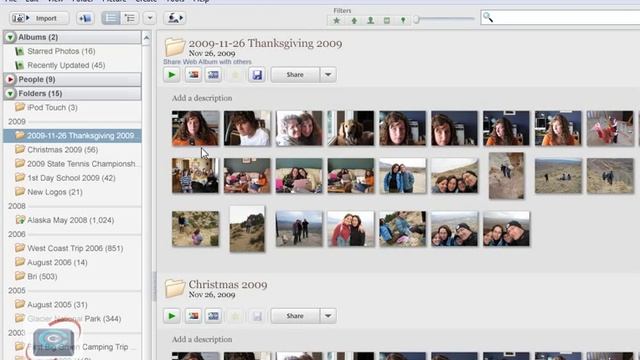Select the iPod Touch folder

pos(52,107)
